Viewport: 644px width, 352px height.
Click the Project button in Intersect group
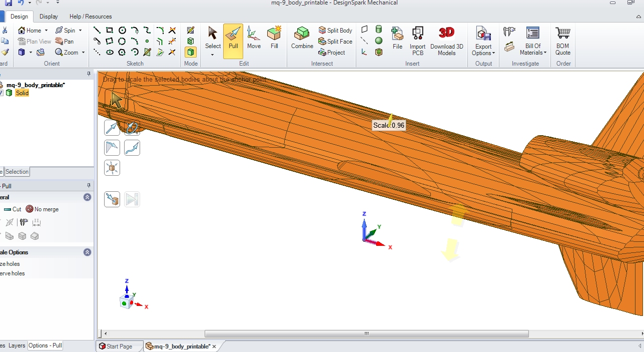(x=332, y=53)
